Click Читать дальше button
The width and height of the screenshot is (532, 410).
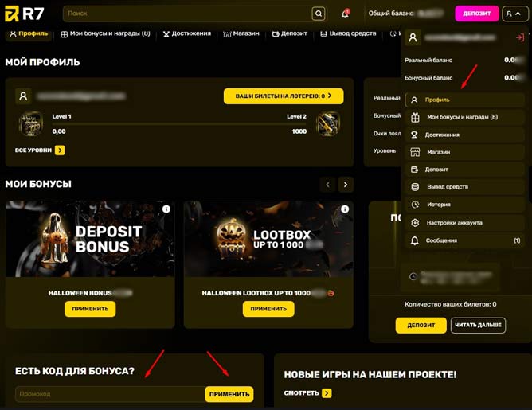[x=478, y=325]
